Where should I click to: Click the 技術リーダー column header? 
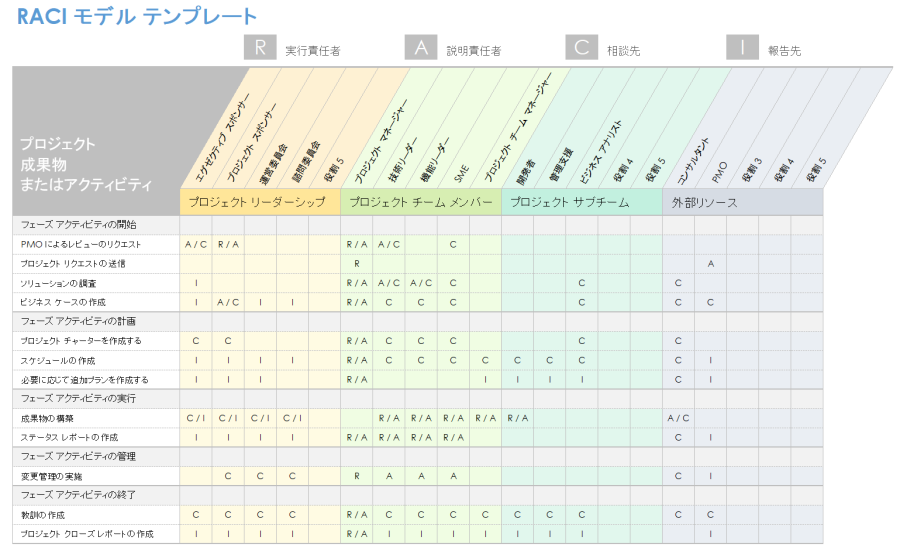coord(402,160)
